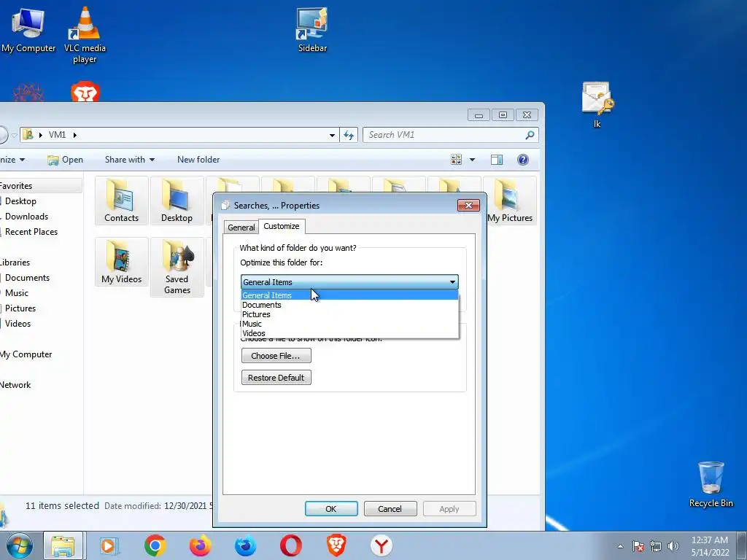Screen dimensions: 747x560
Task: Open the Sidebar desktop shortcut
Action: tap(312, 31)
